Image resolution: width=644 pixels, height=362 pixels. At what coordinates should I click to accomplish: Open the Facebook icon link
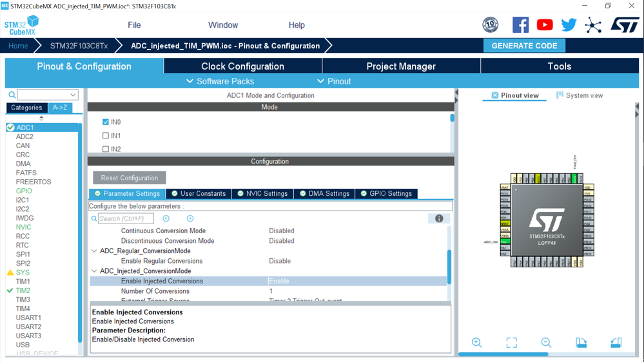520,25
